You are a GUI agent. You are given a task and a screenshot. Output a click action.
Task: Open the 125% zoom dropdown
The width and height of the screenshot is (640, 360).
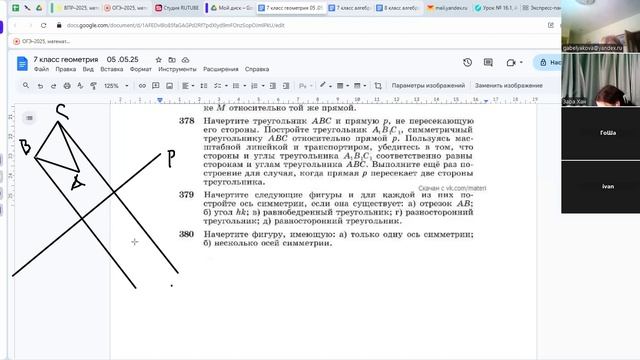[116, 86]
